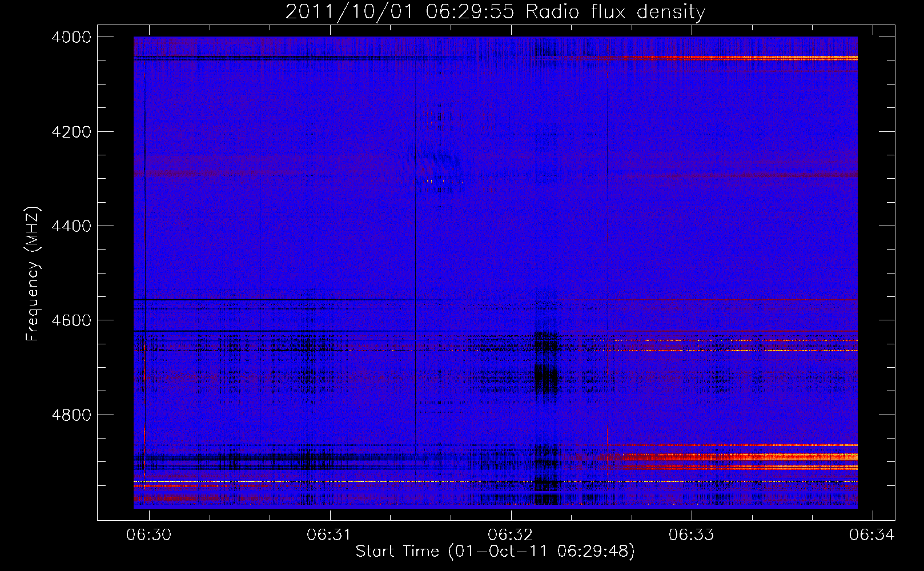
Task: Click the '4800' frequency axis label
Action: click(71, 415)
